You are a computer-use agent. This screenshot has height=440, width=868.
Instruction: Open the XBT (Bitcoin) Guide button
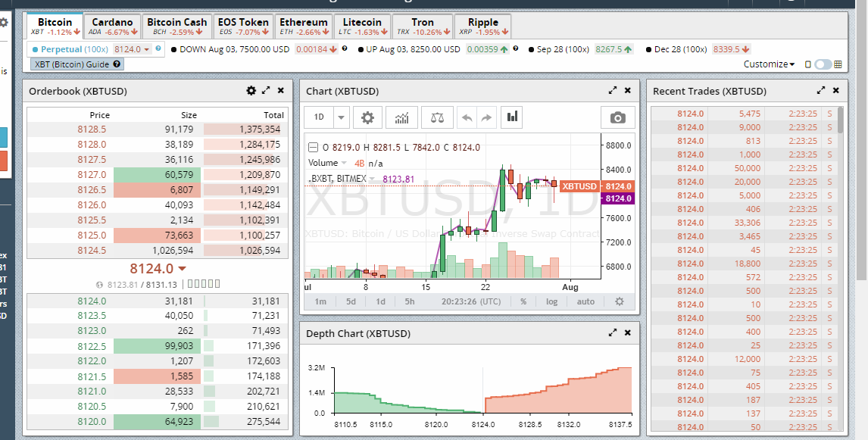coord(77,64)
